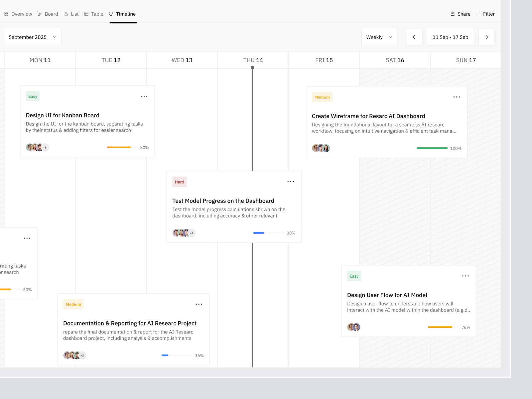Open the September 2025 month dropdown
532x399 pixels.
coord(32,37)
